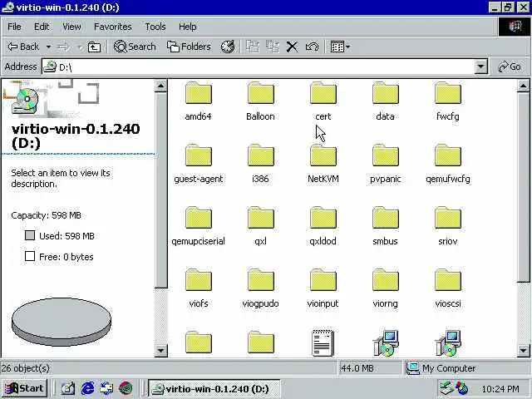Viewport: 532px width, 399px height.
Task: Select the cert folder
Action: click(x=323, y=92)
